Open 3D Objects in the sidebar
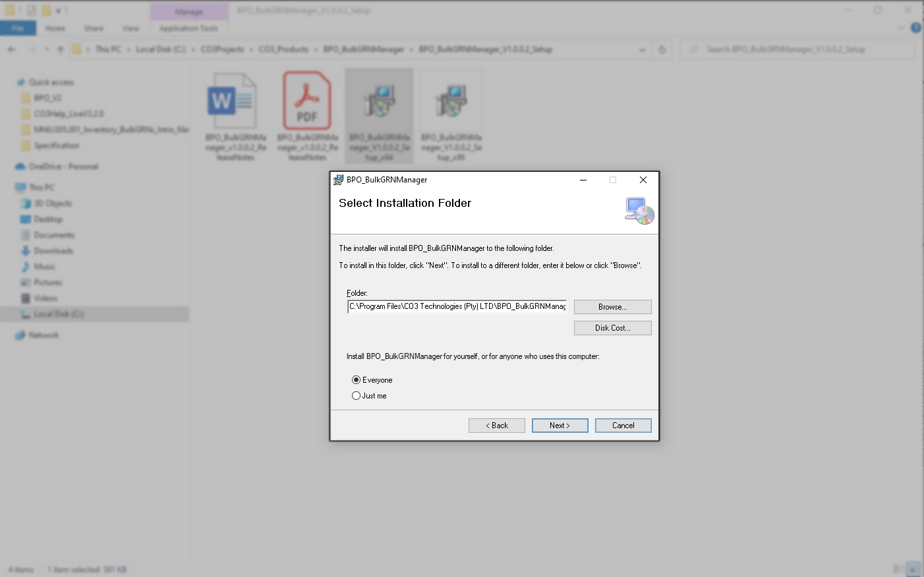924x577 pixels. tap(53, 204)
